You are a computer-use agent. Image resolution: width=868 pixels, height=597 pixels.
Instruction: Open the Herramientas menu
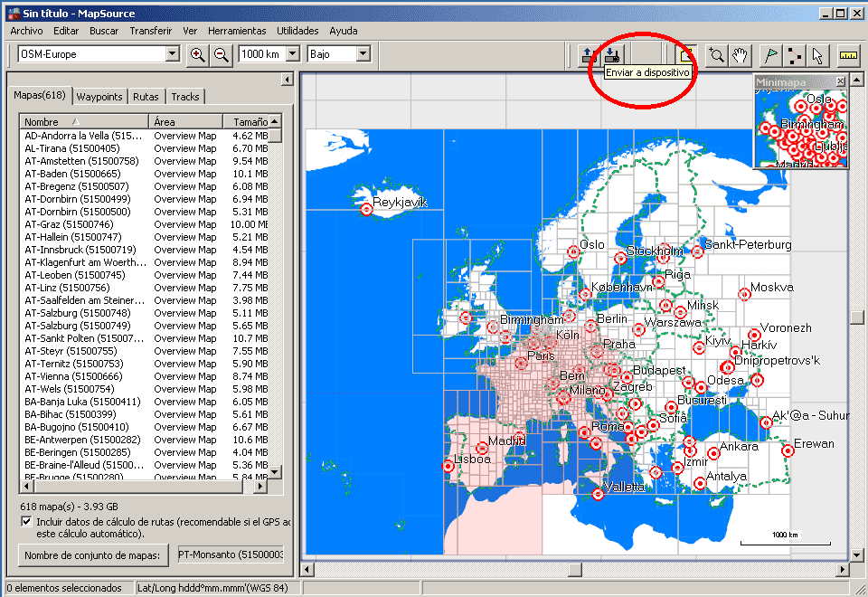(x=237, y=31)
